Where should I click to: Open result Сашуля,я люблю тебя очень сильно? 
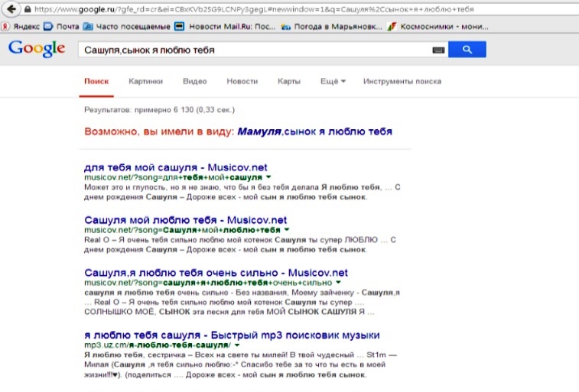216,273
